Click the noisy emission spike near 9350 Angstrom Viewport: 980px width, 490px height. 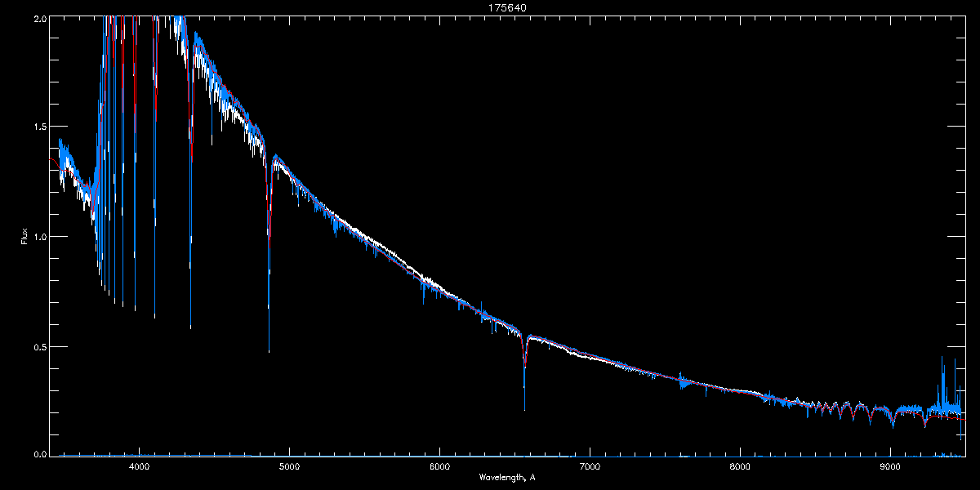pyautogui.click(x=942, y=384)
